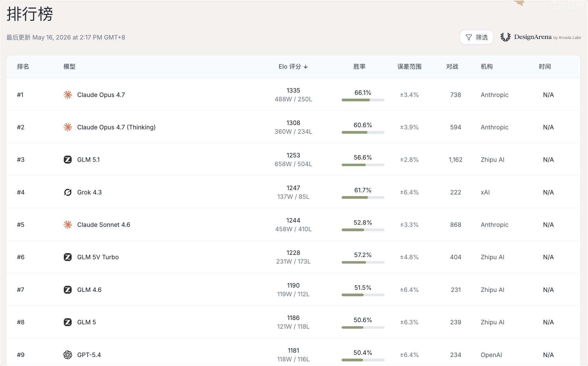This screenshot has height=366, width=588.
Task: Click the 最后更新 May 16, 2026 timestamp
Action: (66, 37)
